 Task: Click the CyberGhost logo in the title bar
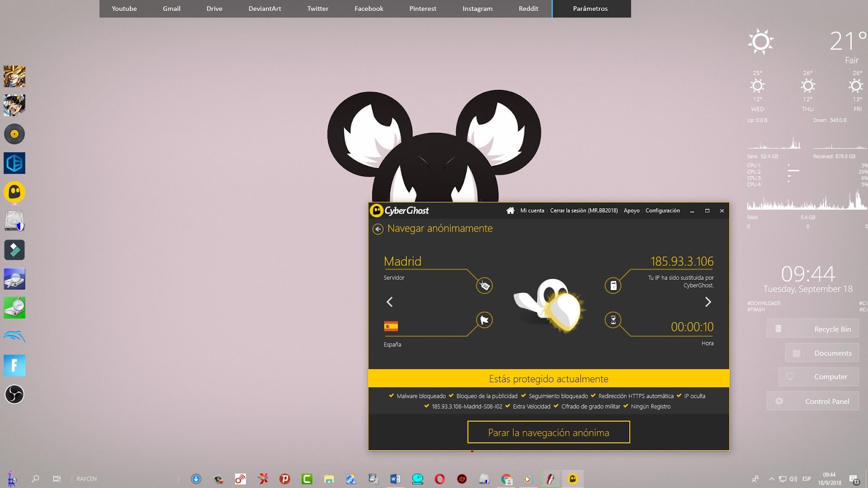click(400, 210)
